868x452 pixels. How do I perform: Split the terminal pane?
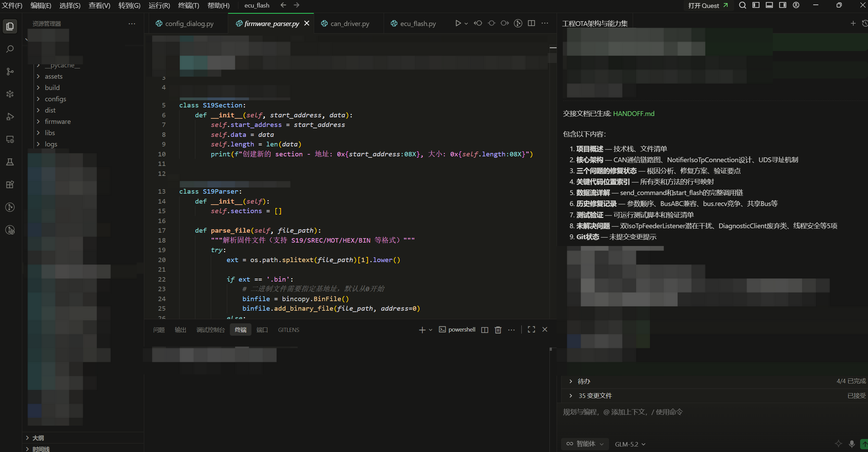[485, 330]
